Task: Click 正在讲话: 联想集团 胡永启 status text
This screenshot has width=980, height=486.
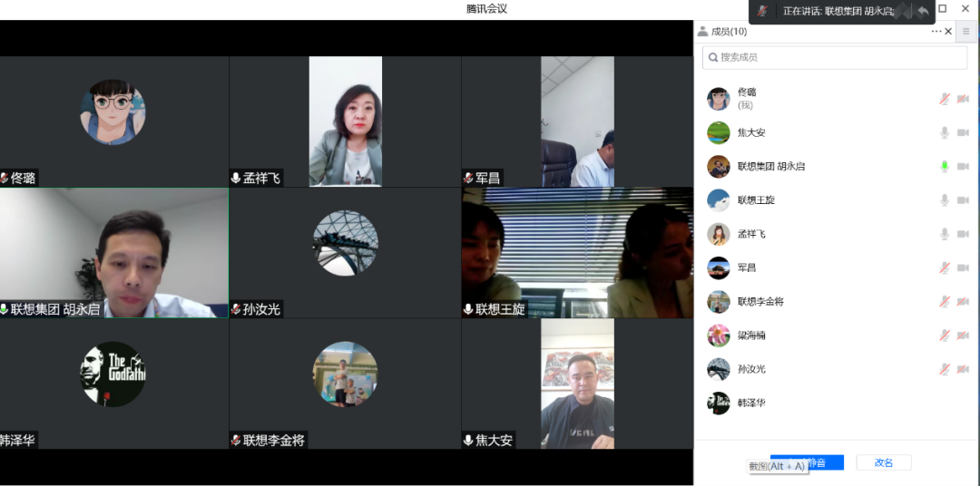Action: click(839, 11)
